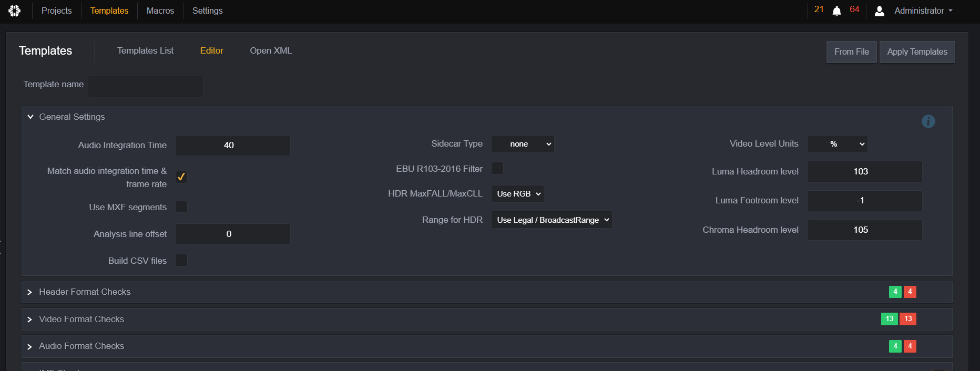Click green 4 badge on Header Format Checks
This screenshot has width=980, height=371.
pos(895,292)
